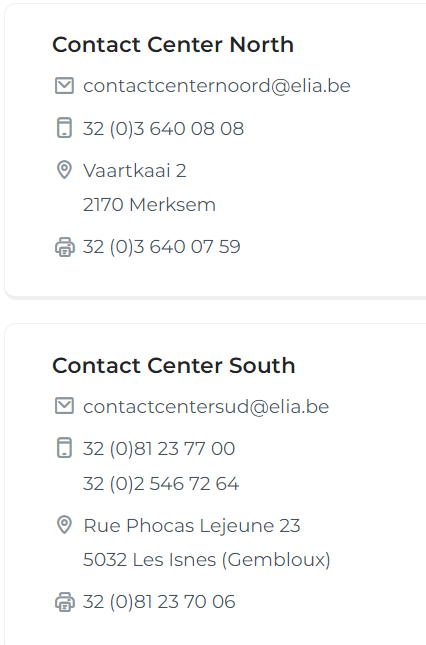Call North center number 32 (0)3 640 08 08
The image size is (426, 645).
pyautogui.click(x=163, y=129)
